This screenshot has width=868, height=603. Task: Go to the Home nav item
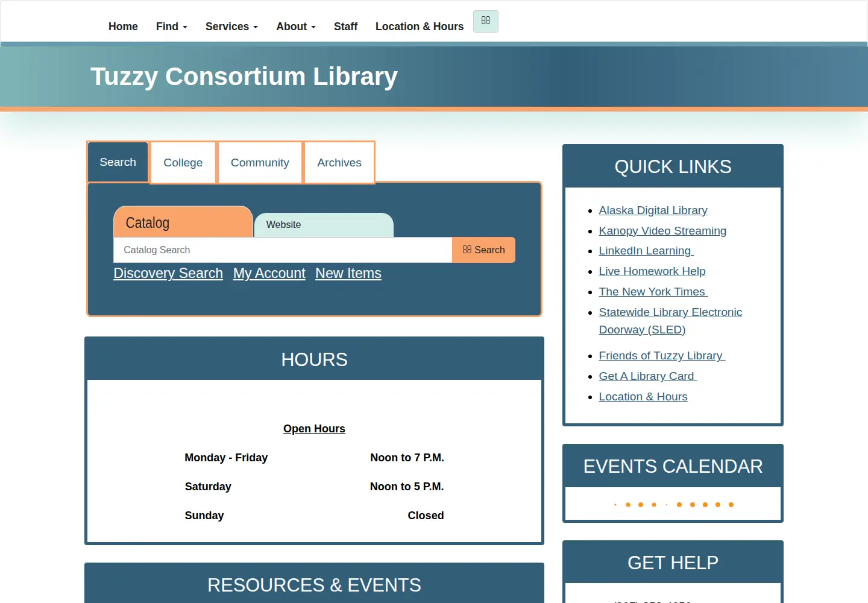pos(123,27)
